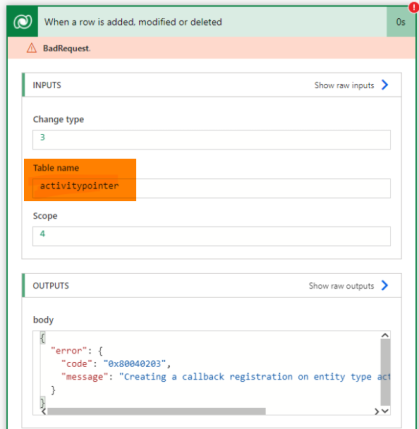
Task: Open the Show raw inputs link
Action: pyautogui.click(x=344, y=85)
